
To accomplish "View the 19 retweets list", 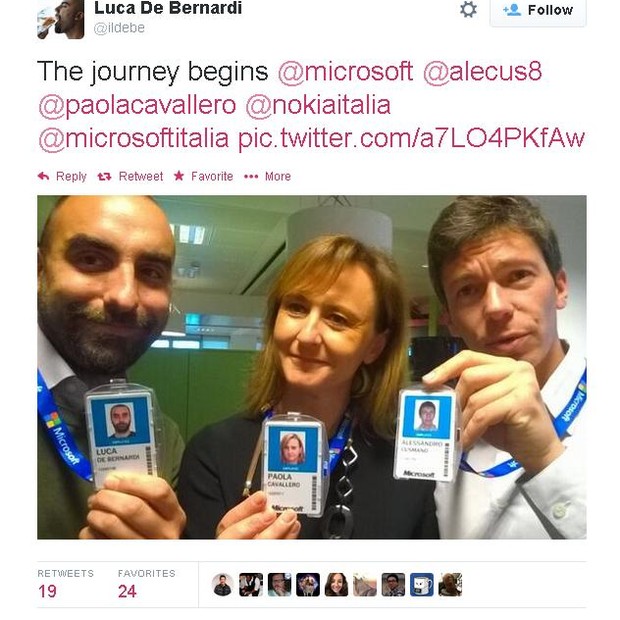I will tap(66, 584).
